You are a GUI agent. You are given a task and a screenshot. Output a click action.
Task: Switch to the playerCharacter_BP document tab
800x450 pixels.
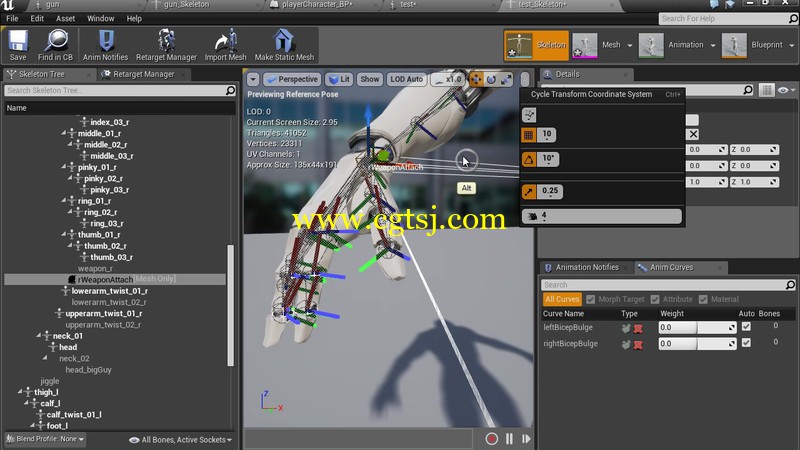pyautogui.click(x=317, y=5)
